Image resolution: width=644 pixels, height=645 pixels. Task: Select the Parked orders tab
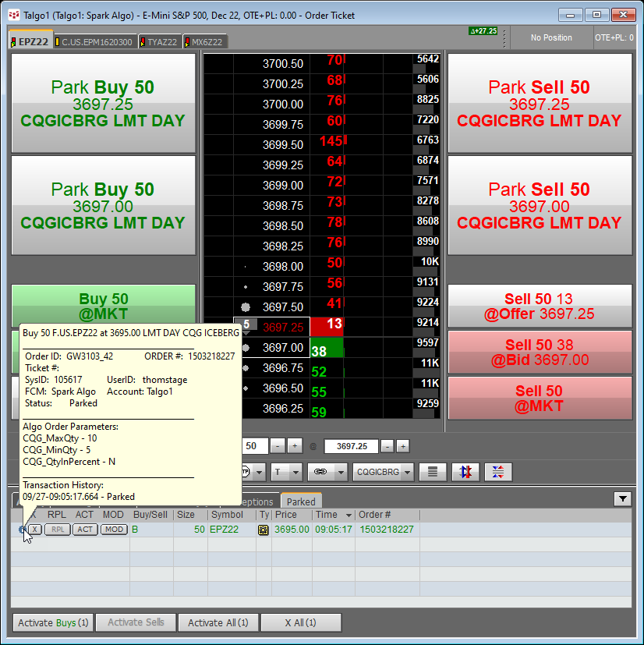coord(301,501)
